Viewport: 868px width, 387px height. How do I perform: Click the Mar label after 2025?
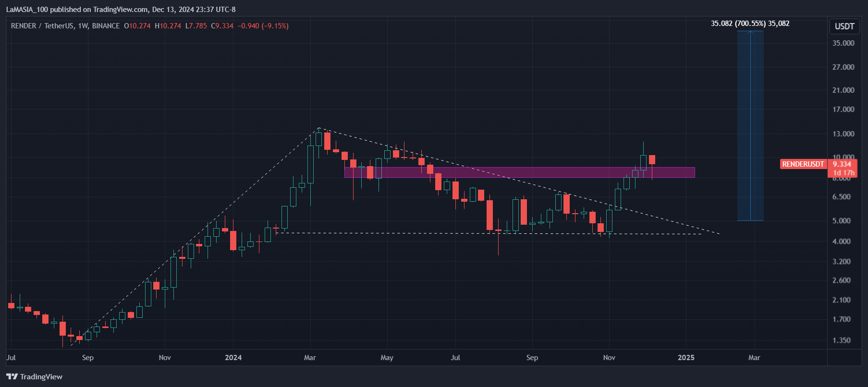pos(754,358)
